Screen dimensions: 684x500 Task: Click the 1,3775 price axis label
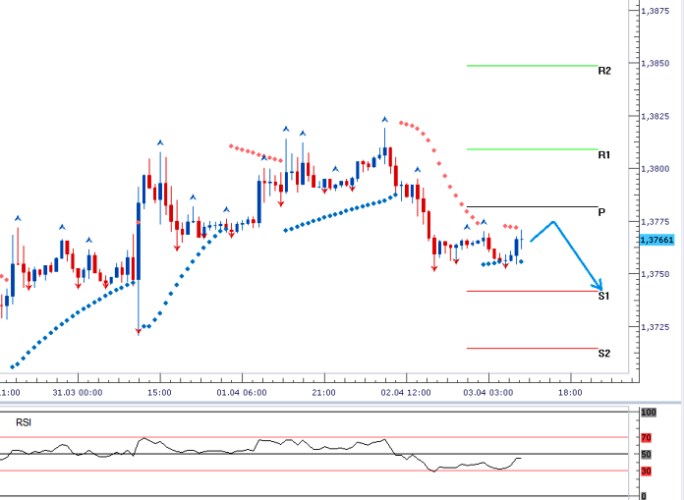(x=655, y=222)
